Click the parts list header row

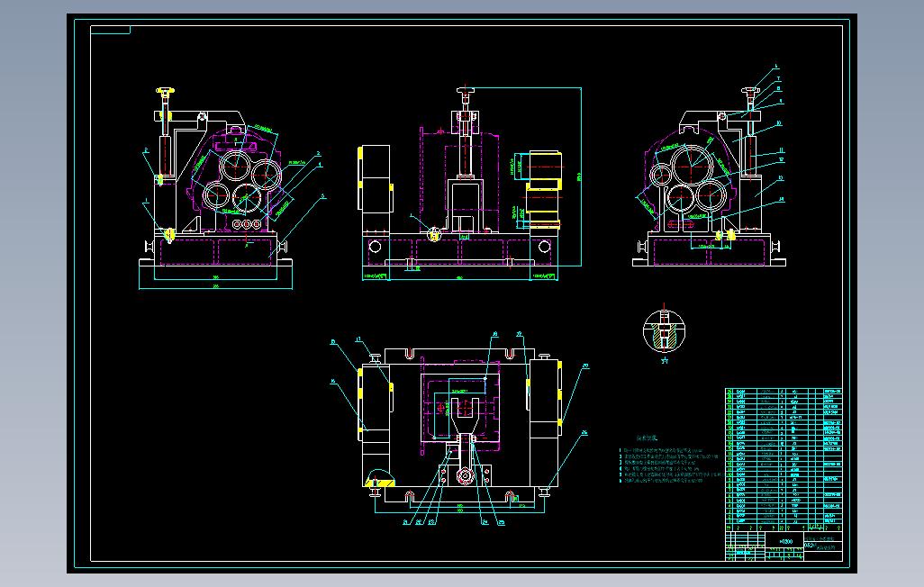coord(784,527)
